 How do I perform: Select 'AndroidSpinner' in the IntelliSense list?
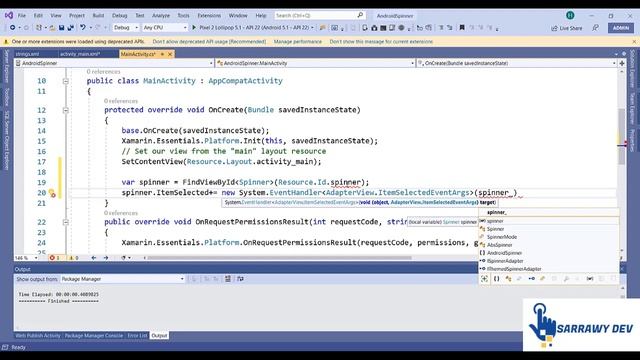[x=549, y=253]
